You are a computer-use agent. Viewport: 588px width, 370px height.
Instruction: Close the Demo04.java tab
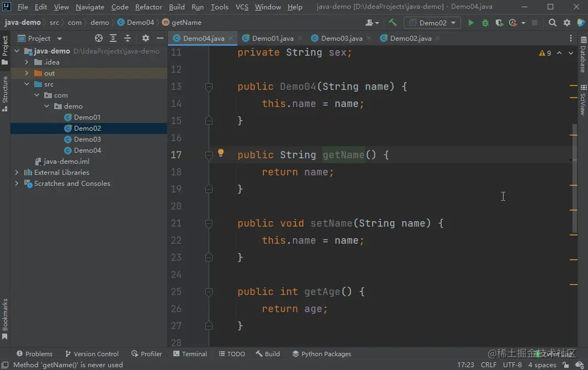click(x=231, y=38)
